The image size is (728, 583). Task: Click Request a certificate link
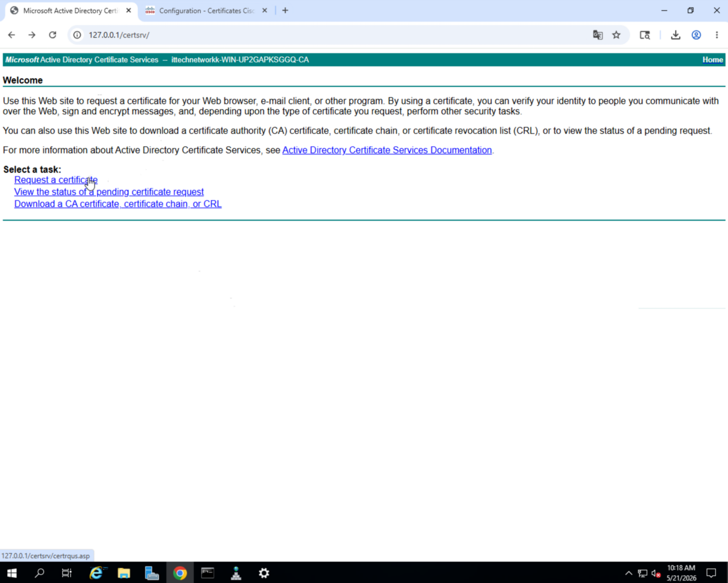tap(56, 180)
